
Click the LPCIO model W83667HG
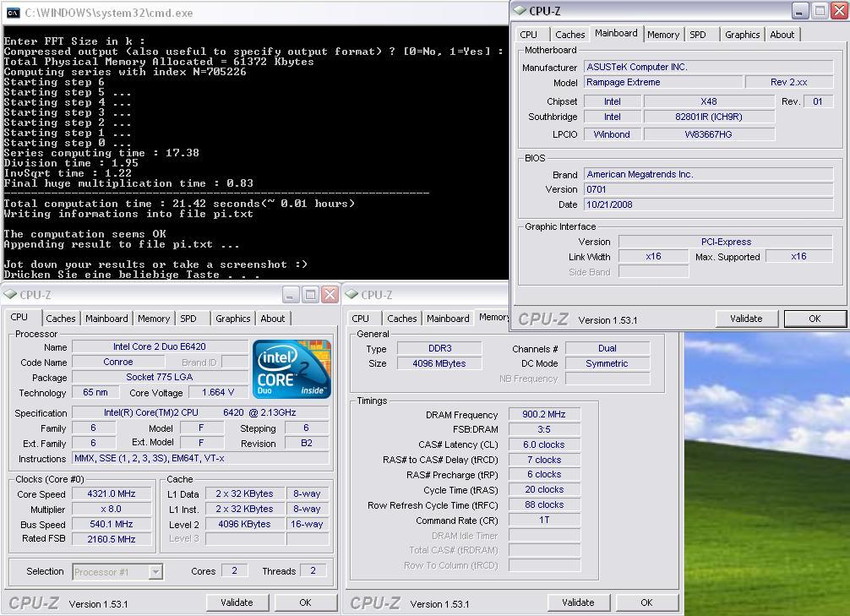(x=709, y=134)
